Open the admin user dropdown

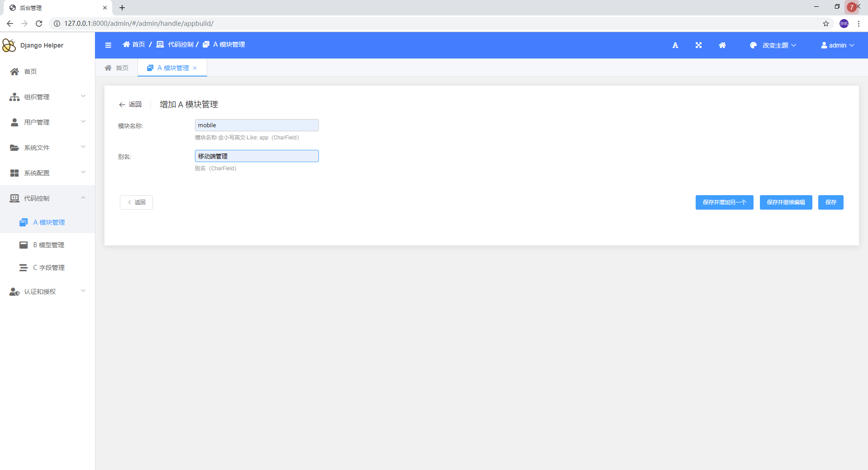pyautogui.click(x=837, y=45)
